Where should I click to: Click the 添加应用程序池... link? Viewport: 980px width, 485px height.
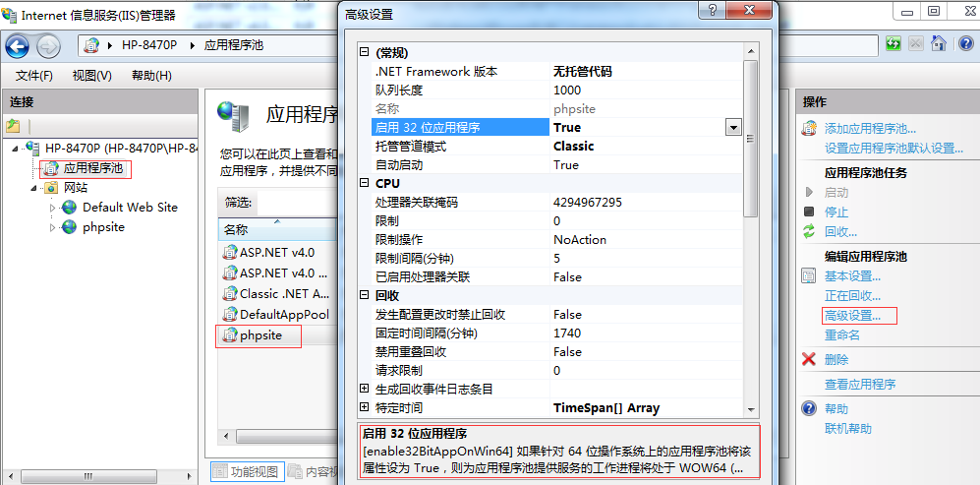[870, 129]
